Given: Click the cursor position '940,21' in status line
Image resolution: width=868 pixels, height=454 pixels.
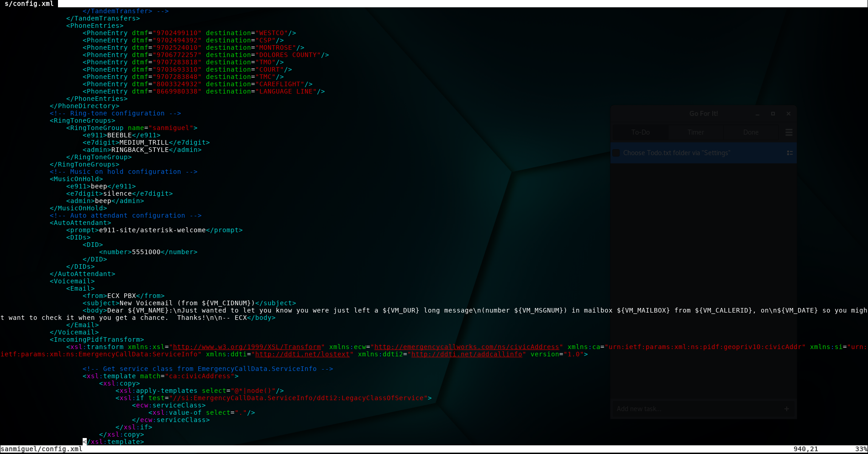Looking at the screenshot, I should [x=806, y=449].
